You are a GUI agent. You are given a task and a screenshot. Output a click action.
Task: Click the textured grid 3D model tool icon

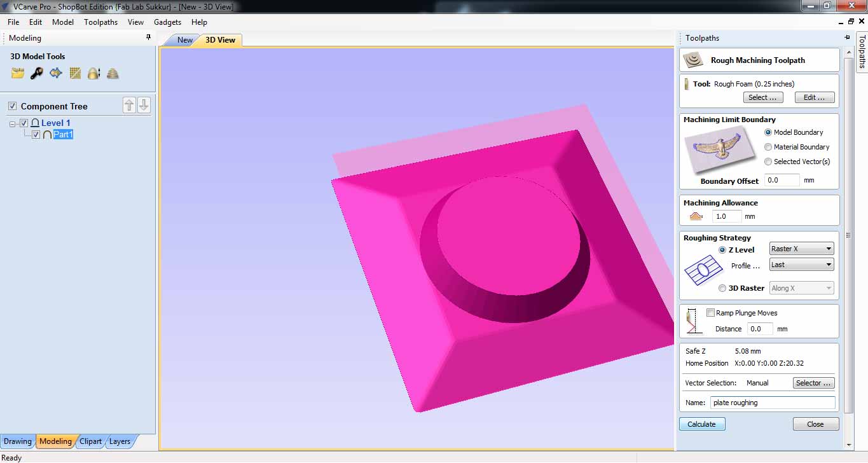pyautogui.click(x=75, y=73)
